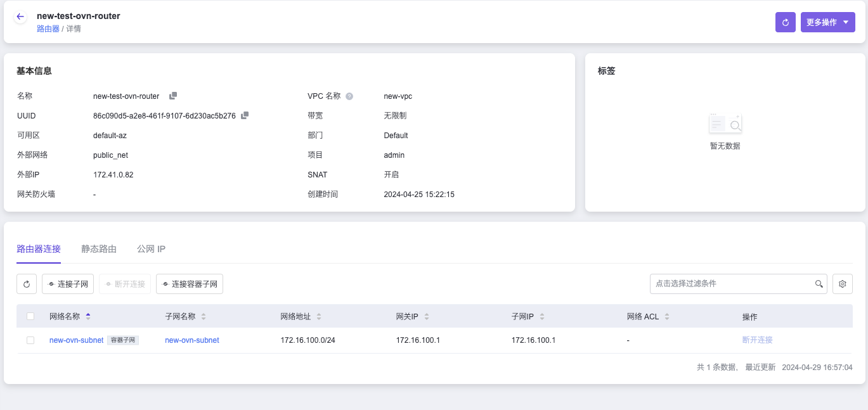Open the 更多操作 dropdown menu
This screenshot has height=410, width=868.
827,22
